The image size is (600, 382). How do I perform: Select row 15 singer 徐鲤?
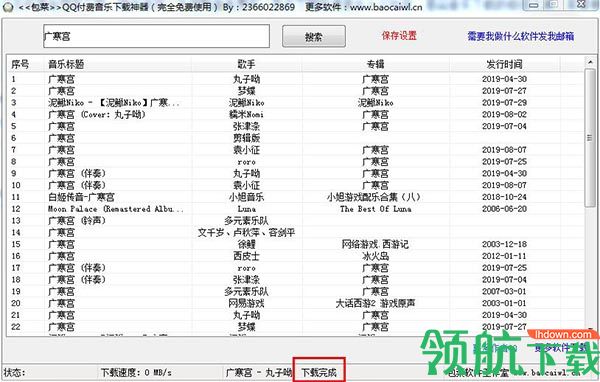pyautogui.click(x=246, y=244)
